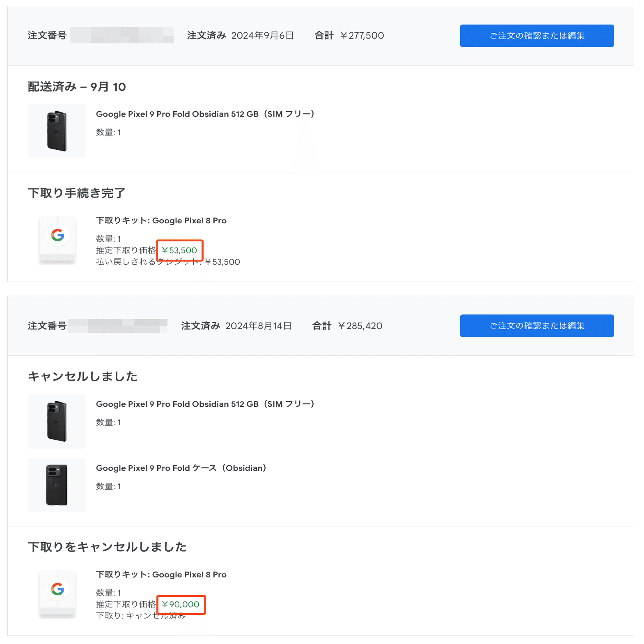Click the 合計 ¥285,420 total label
Viewport: 644px width, 644px height.
pos(348,325)
